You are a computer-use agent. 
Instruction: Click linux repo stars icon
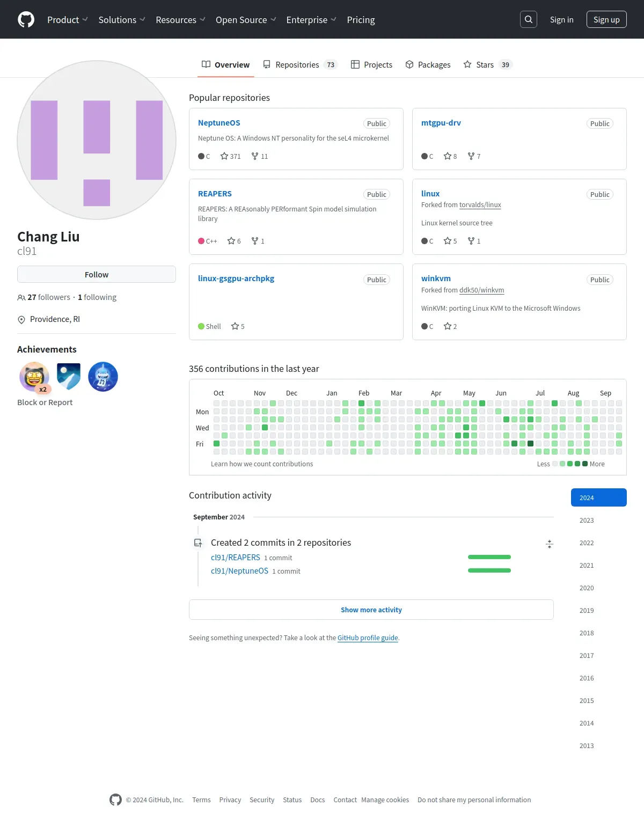(448, 241)
